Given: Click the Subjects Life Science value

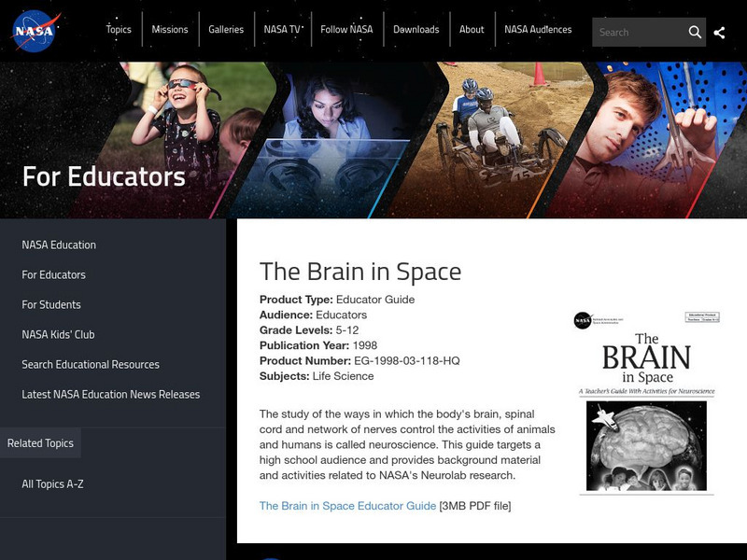Looking at the screenshot, I should pos(343,376).
